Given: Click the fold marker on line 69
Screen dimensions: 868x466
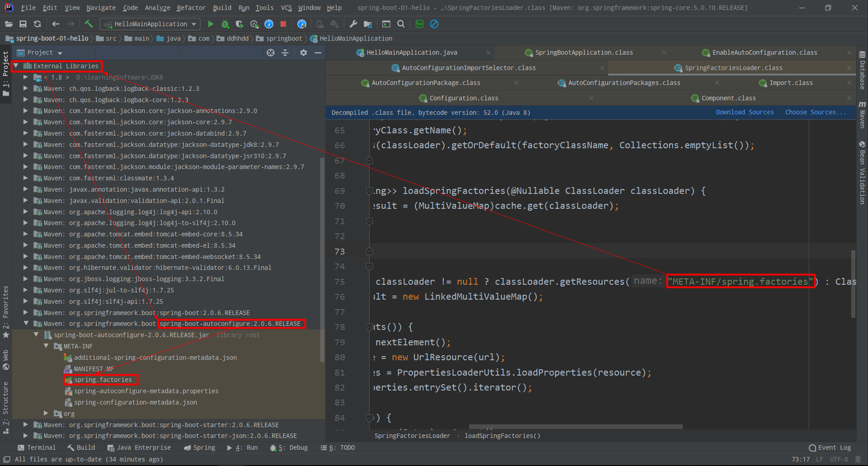Looking at the screenshot, I should click(x=369, y=191).
